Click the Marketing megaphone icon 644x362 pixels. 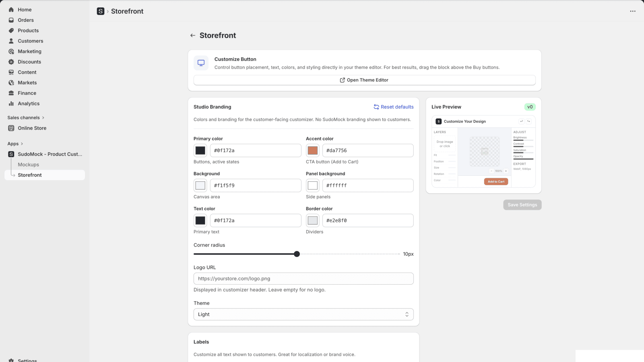[11, 51]
